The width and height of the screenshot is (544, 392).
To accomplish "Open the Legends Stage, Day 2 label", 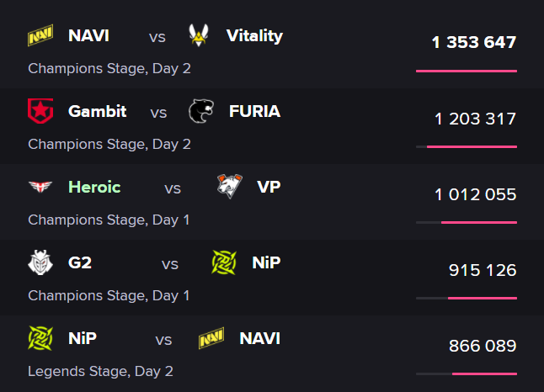I will click(100, 370).
